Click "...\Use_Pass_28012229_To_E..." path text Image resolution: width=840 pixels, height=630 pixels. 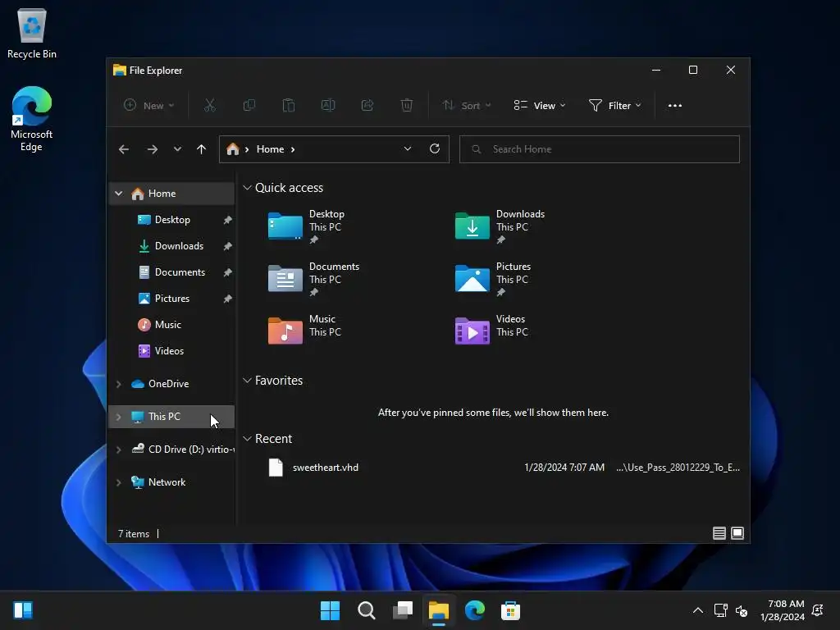point(678,468)
